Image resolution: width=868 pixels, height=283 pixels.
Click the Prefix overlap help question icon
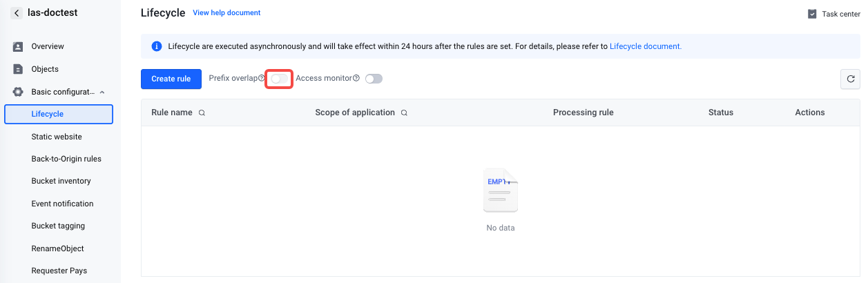point(261,79)
